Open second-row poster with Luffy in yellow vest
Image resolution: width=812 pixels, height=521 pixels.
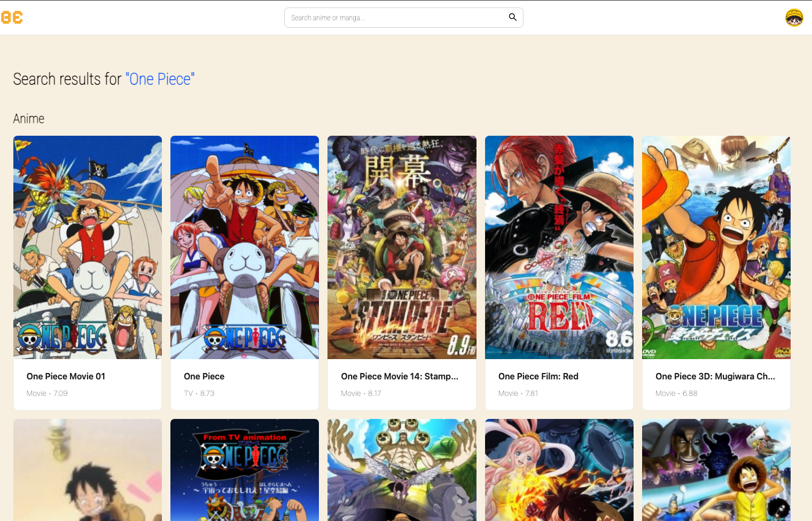pos(716,470)
